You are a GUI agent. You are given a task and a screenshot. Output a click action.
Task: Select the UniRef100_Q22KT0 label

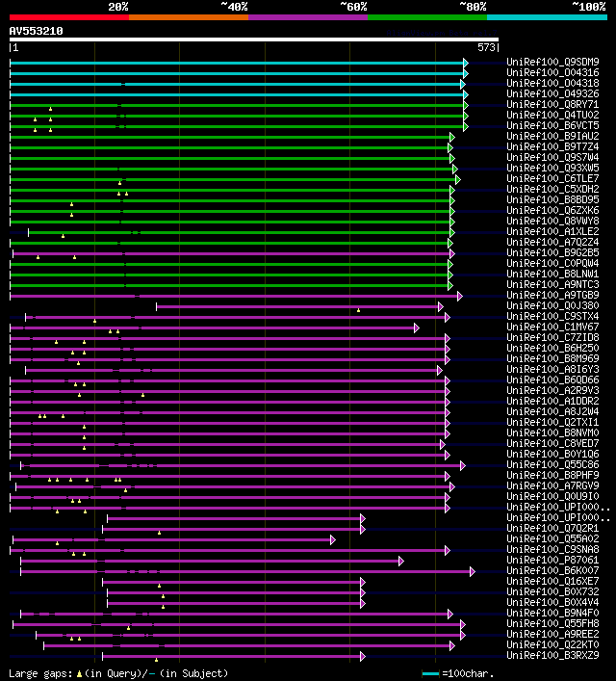(552, 644)
